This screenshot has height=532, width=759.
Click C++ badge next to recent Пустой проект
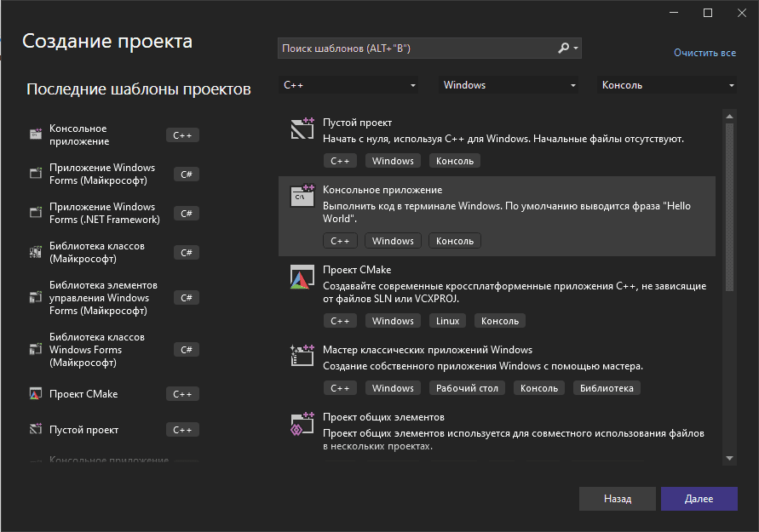pyautogui.click(x=182, y=430)
